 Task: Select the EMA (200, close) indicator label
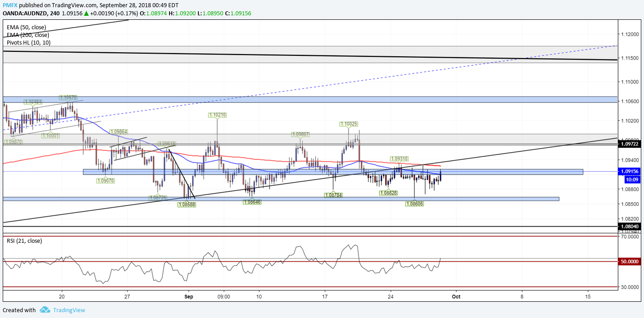[28, 35]
